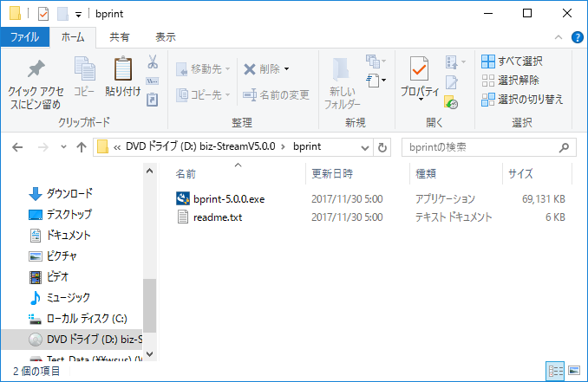Switch to details list view
This screenshot has width=588, height=382.
pyautogui.click(x=556, y=371)
